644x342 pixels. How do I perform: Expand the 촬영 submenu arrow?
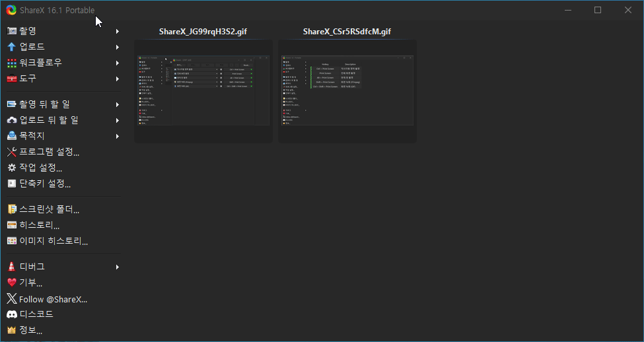coord(118,31)
